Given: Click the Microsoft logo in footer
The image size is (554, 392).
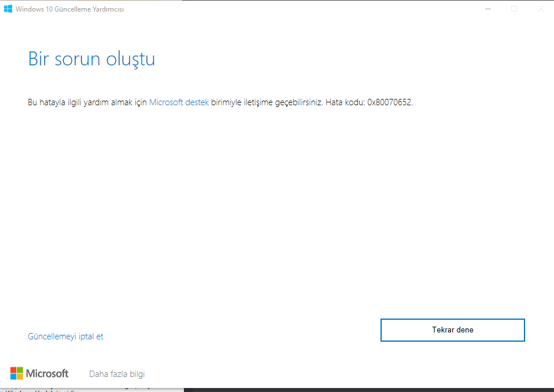Looking at the screenshot, I should click(x=39, y=373).
